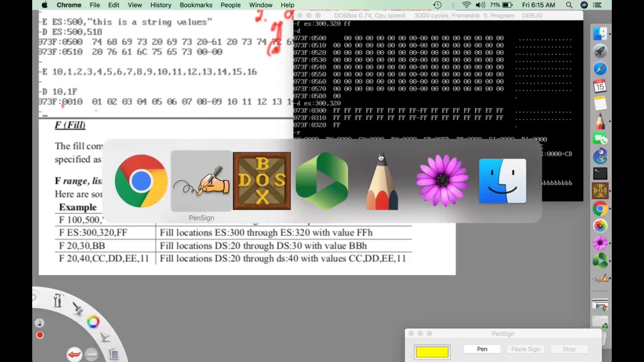
Task: Open Terminal from the Dock
Action: click(x=600, y=173)
